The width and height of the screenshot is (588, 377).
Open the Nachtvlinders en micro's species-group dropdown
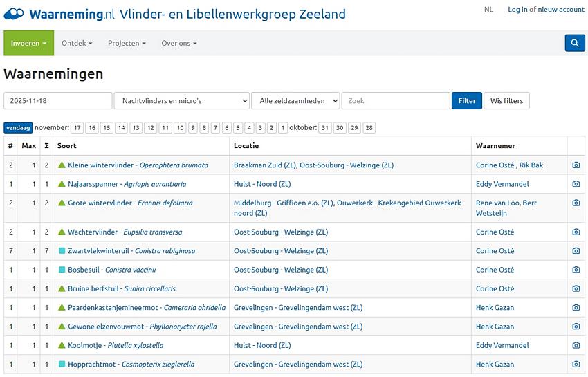coord(181,100)
